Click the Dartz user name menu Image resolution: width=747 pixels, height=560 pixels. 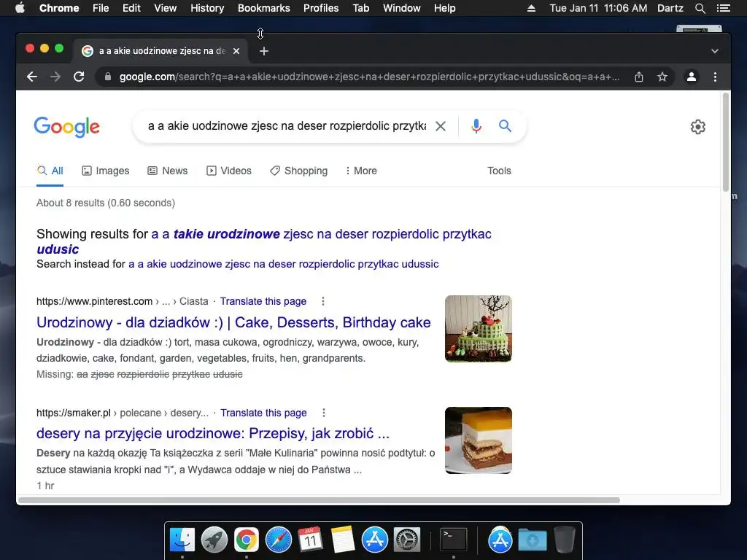tap(670, 8)
